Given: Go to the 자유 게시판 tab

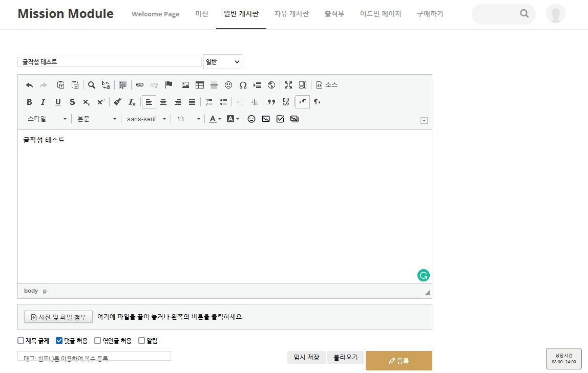Looking at the screenshot, I should click(x=291, y=14).
